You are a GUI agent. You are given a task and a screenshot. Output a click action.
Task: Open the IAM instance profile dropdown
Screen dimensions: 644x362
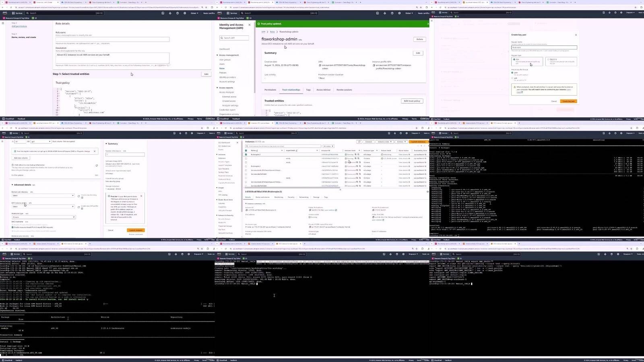tap(43, 207)
